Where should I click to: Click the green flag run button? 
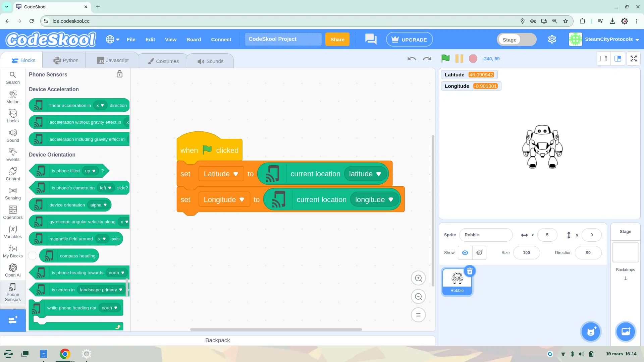click(445, 59)
